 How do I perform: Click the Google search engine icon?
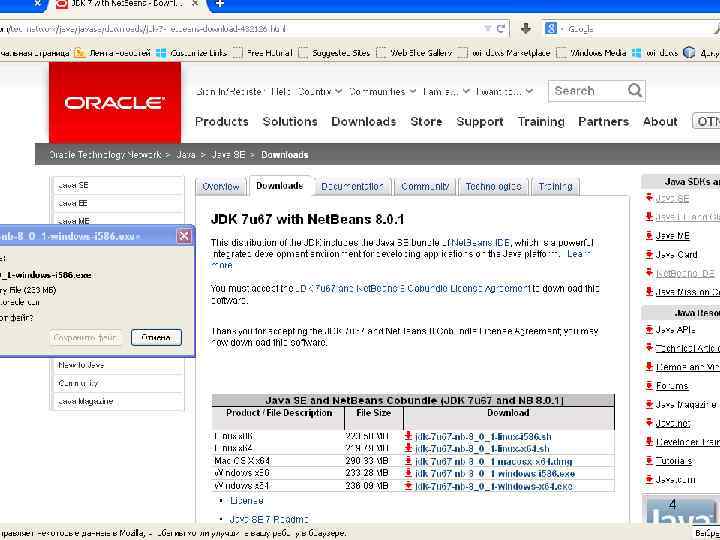[x=551, y=28]
